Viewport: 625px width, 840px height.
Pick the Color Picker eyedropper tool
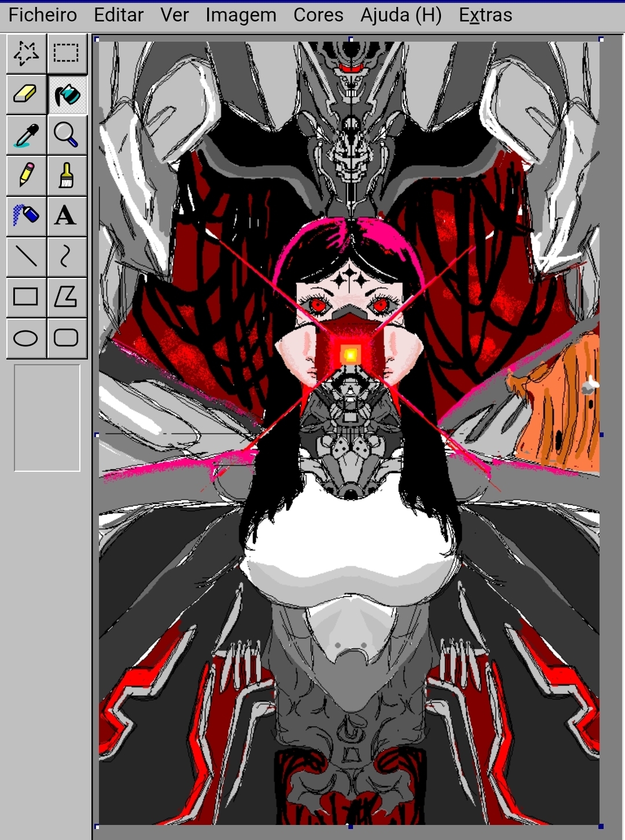[26, 134]
